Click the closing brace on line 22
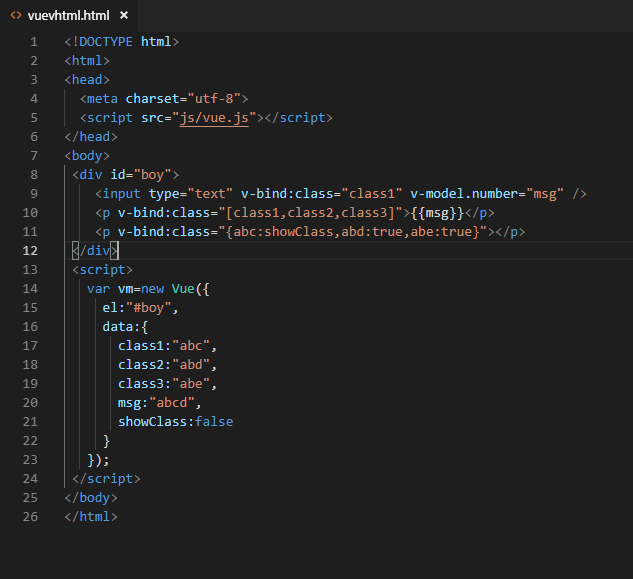This screenshot has height=579, width=633. click(x=106, y=441)
